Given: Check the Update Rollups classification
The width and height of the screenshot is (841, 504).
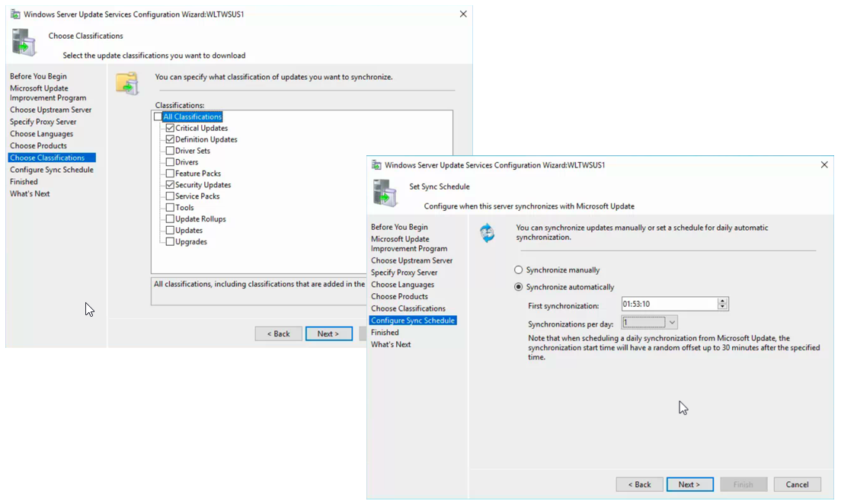Looking at the screenshot, I should tap(170, 219).
